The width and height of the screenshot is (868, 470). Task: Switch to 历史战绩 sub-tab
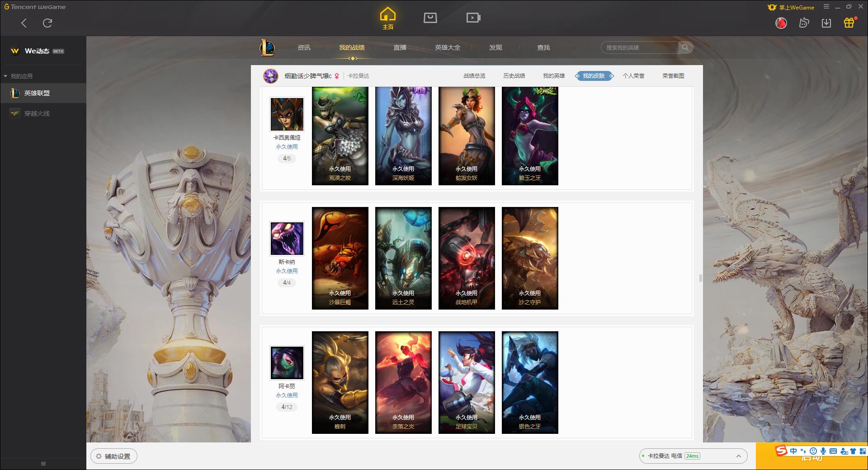[x=514, y=76]
